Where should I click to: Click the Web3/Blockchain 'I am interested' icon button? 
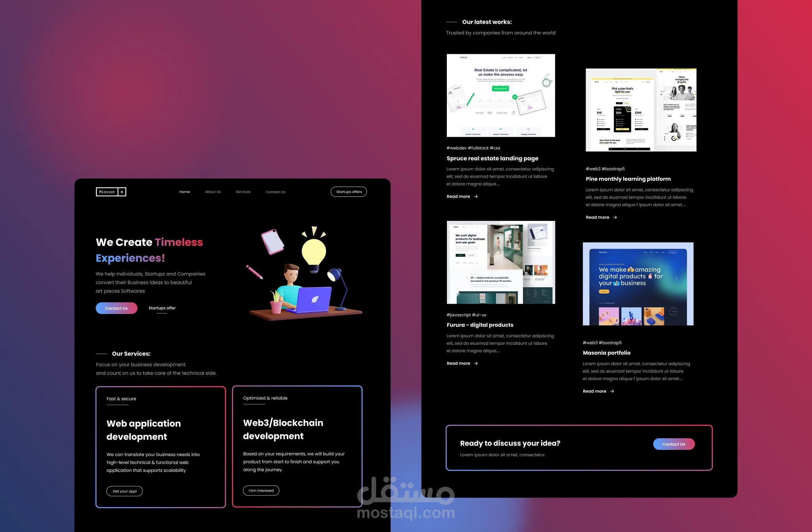click(x=261, y=490)
